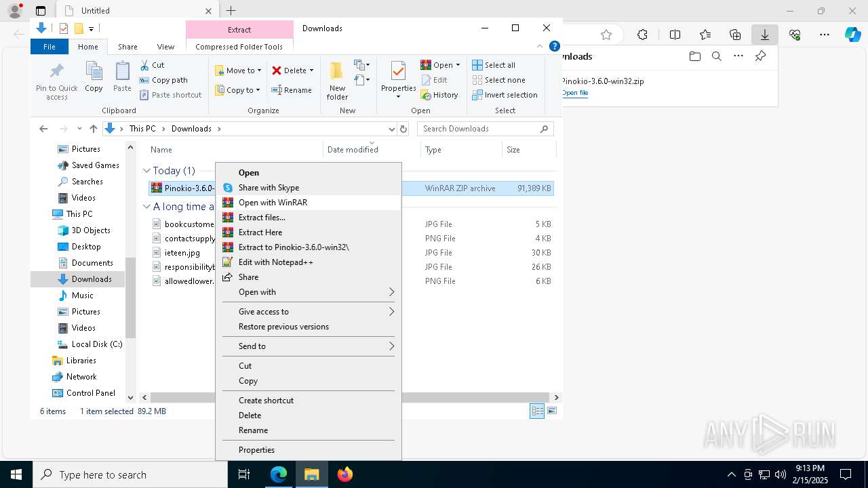
Task: Select Properties in context menu
Action: pyautogui.click(x=309, y=450)
